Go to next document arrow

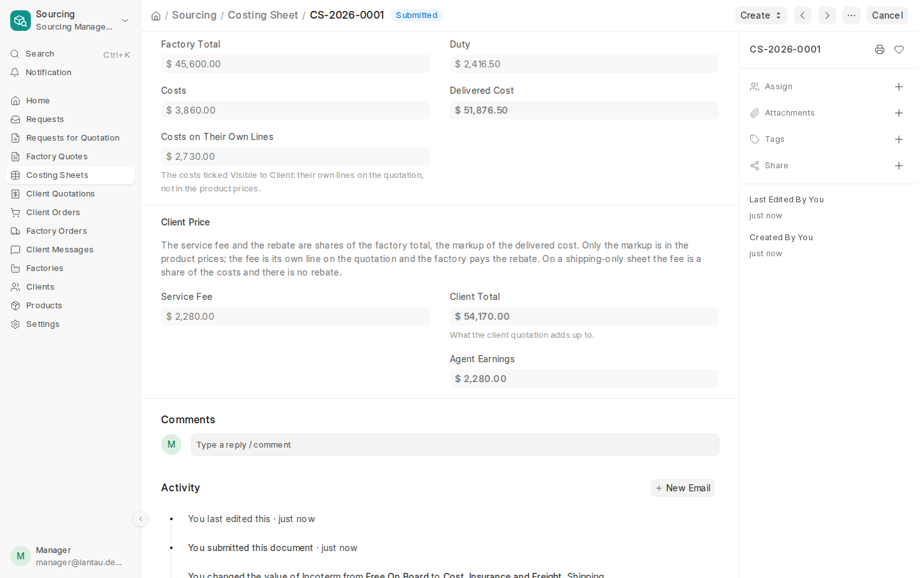pyautogui.click(x=827, y=15)
